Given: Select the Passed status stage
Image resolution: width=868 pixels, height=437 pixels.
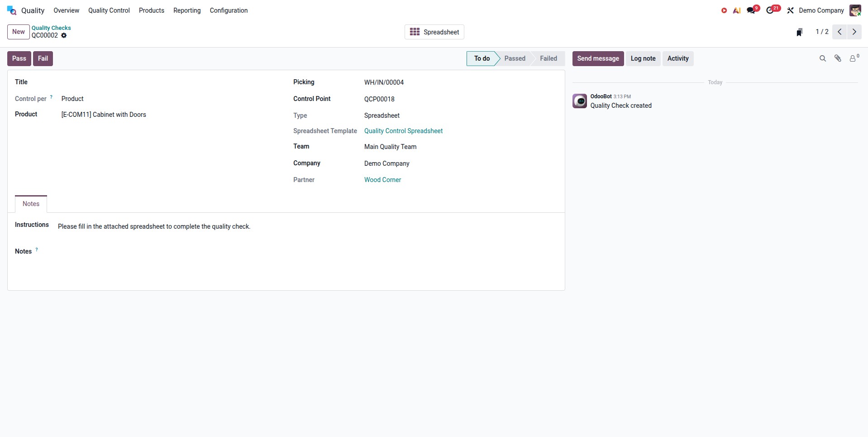Looking at the screenshot, I should (515, 58).
